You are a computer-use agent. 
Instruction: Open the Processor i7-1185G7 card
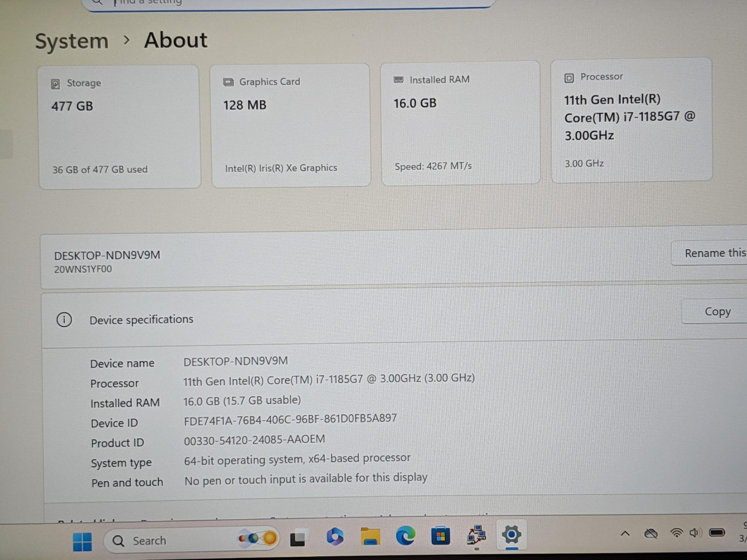[632, 120]
